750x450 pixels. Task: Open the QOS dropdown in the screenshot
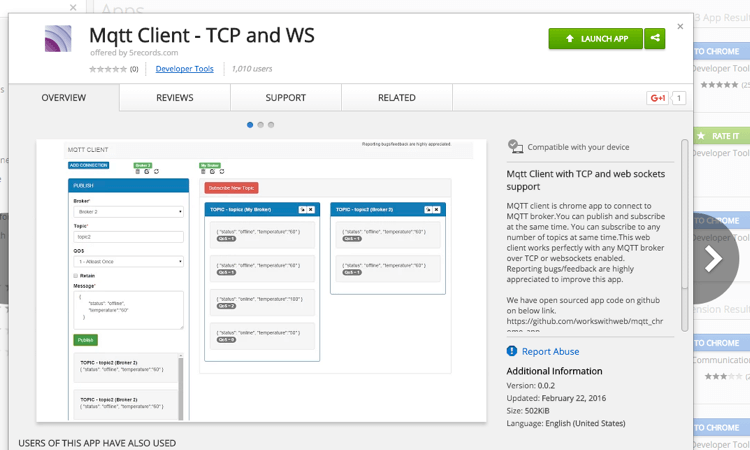click(x=128, y=262)
